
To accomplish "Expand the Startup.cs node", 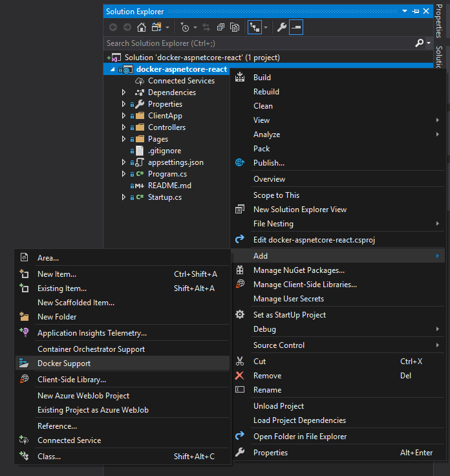I will [123, 197].
